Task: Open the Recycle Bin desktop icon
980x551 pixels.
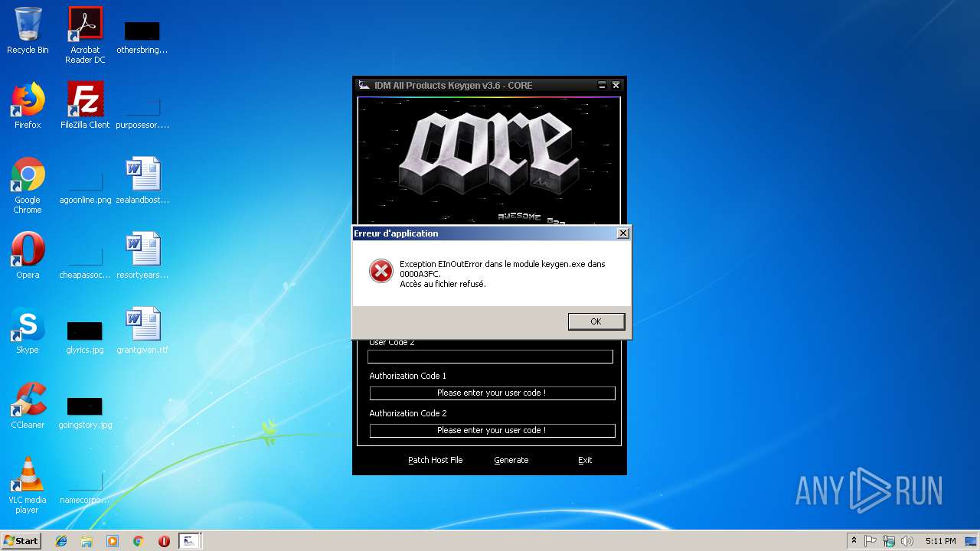Action: click(28, 31)
